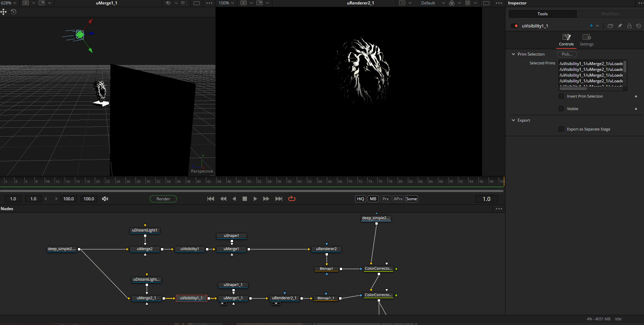Enable the Visible checkbox for selected prims
The height and width of the screenshot is (325, 644).
561,109
